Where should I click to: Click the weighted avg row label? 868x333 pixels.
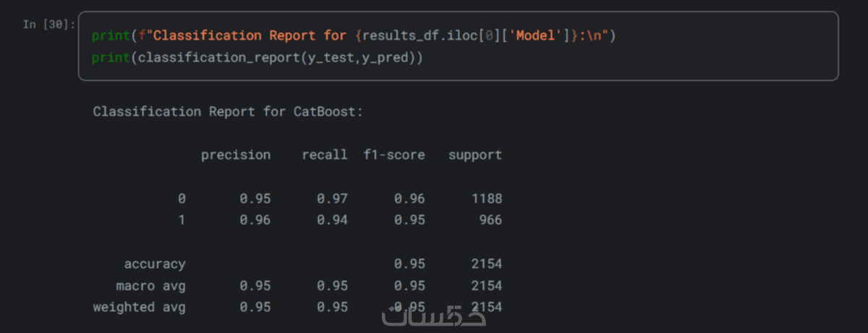(139, 307)
